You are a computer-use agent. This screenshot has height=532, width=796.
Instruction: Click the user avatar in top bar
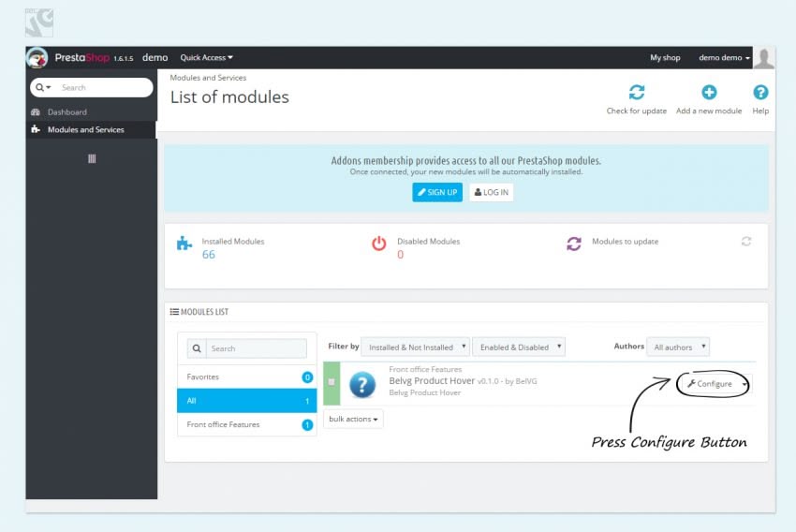pos(764,58)
